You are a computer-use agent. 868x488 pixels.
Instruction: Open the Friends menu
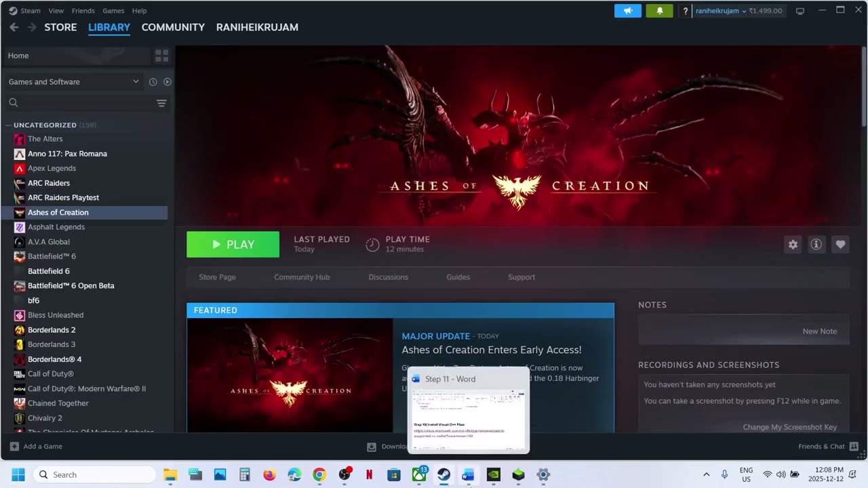(83, 11)
